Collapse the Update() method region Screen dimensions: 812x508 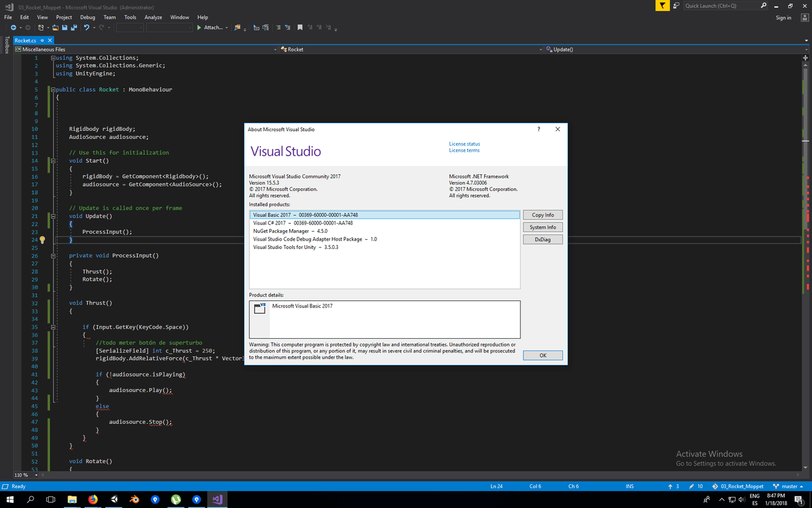[53, 215]
